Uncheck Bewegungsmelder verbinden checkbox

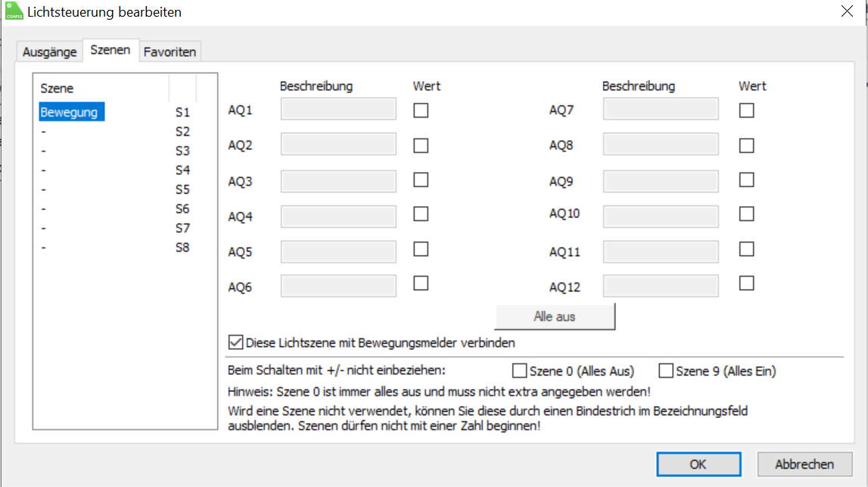pos(236,342)
